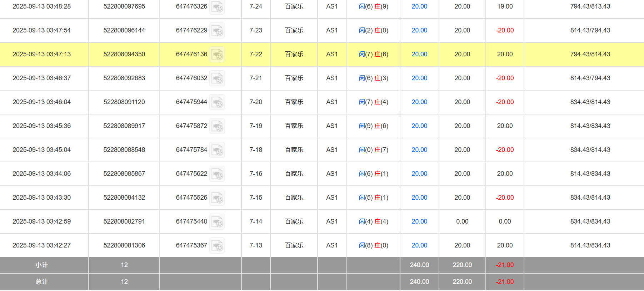The height and width of the screenshot is (291, 644).
Task: Open bet amount 20.00 link for order 522808089917
Action: point(419,126)
